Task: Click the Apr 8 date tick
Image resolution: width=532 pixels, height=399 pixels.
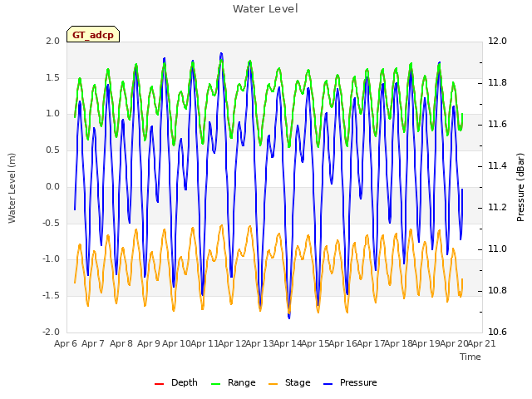Action: click(x=121, y=343)
